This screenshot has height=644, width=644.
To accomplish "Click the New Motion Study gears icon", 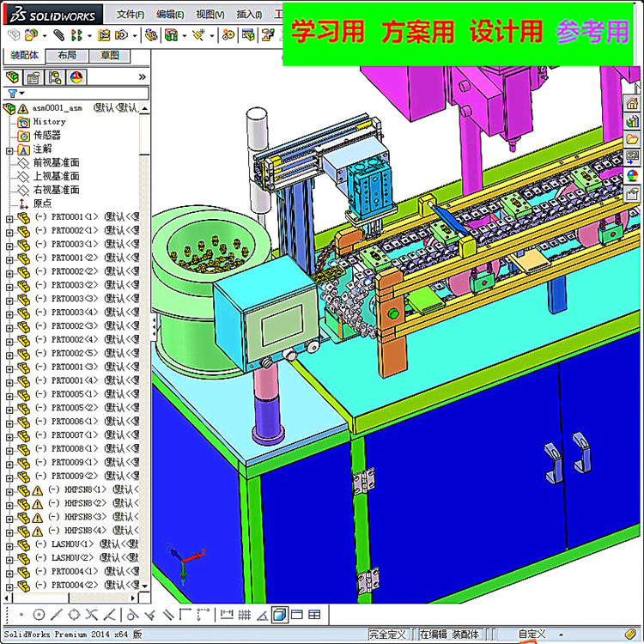I will click(228, 35).
